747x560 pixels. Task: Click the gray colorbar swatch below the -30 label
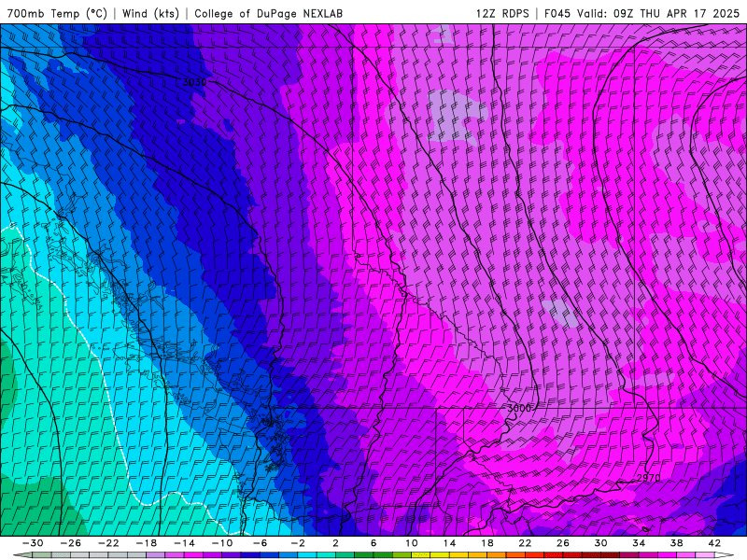point(42,555)
